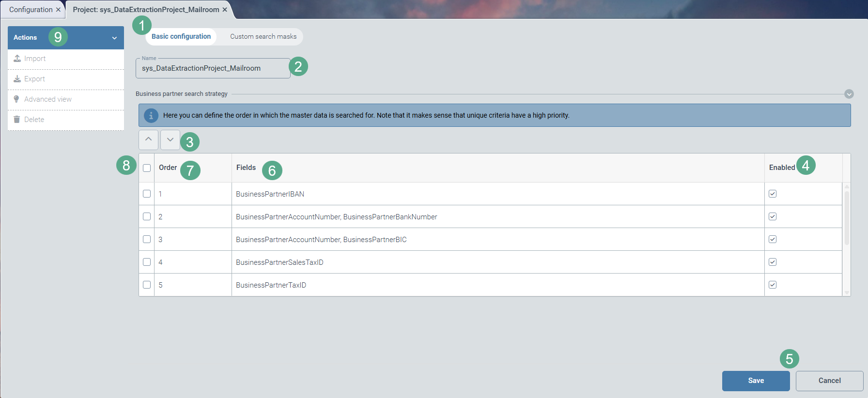The image size is (868, 398).
Task: Move selected row up with arrow button
Action: coord(148,139)
